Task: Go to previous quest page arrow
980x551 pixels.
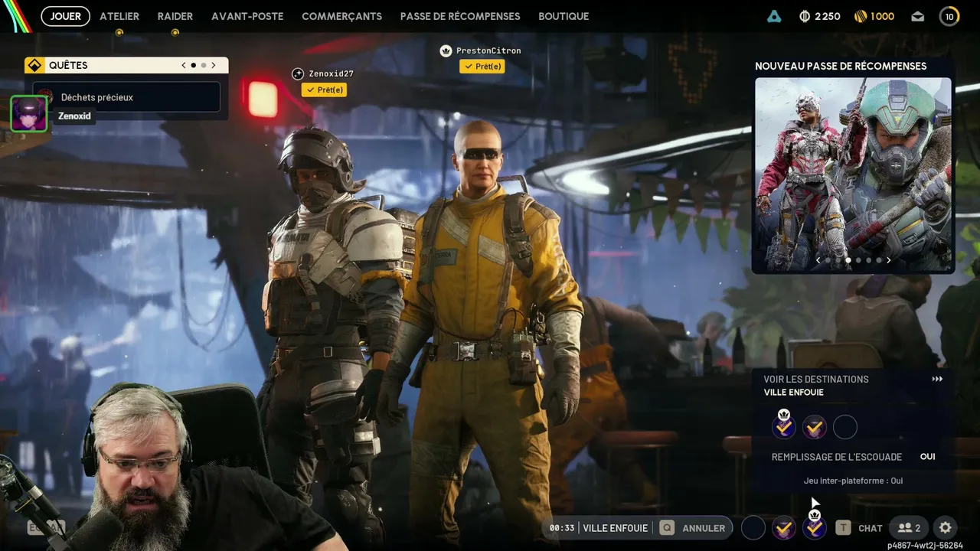Action: [184, 66]
